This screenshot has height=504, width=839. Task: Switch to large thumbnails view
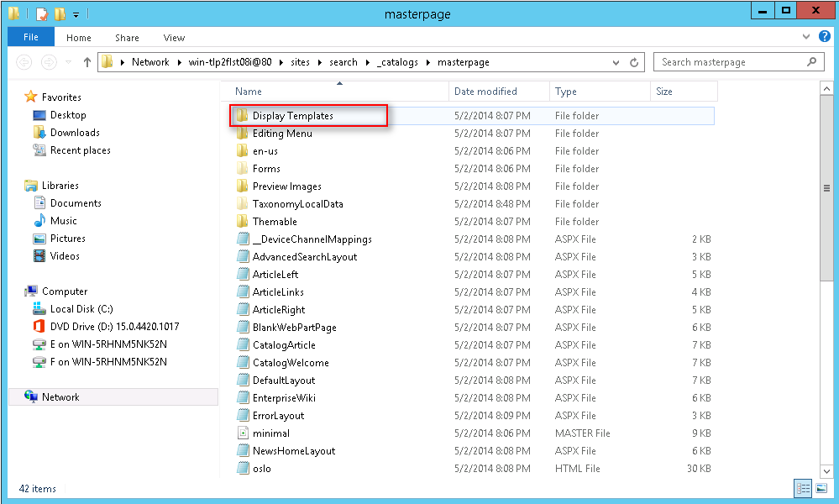point(821,489)
